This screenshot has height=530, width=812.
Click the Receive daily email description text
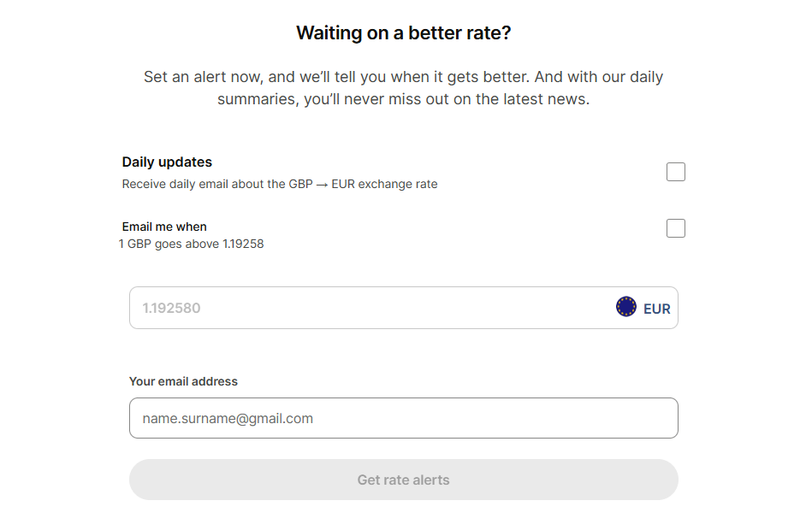pos(280,185)
